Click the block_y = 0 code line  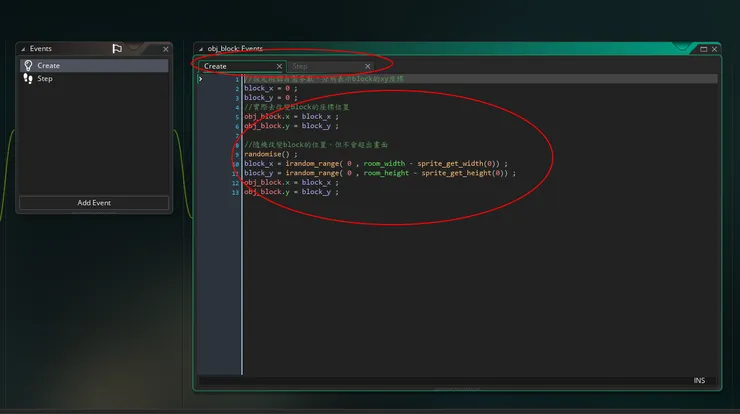point(271,98)
